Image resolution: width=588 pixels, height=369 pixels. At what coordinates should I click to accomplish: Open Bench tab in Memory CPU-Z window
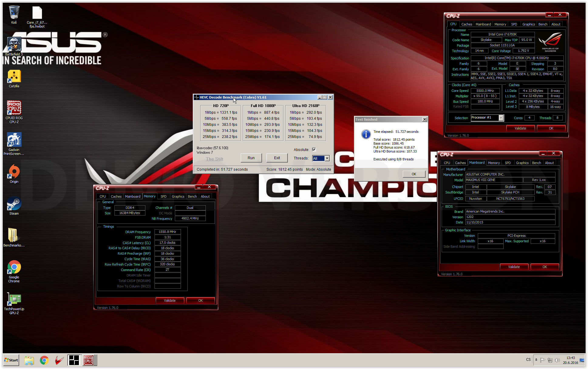[192, 196]
